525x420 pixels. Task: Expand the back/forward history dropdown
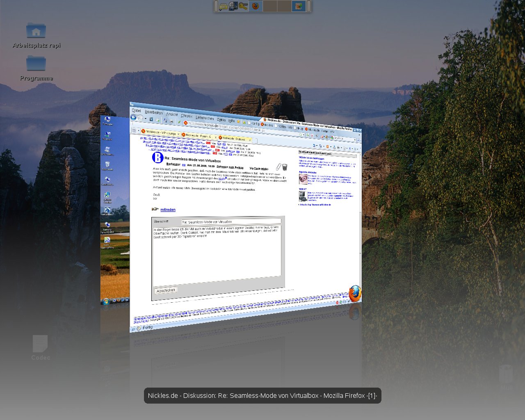tap(145, 119)
